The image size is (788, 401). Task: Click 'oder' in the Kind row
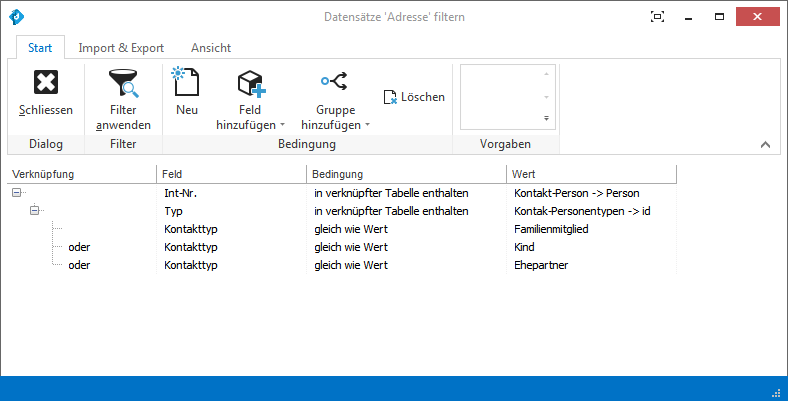tap(79, 247)
